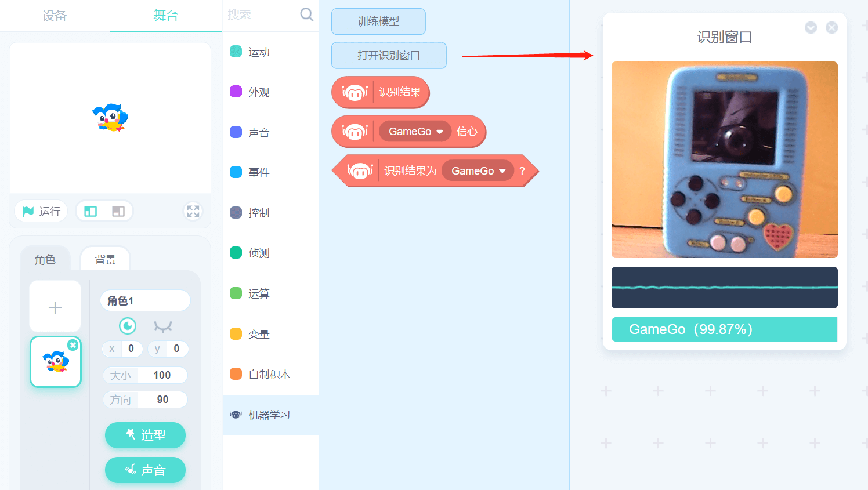Open the 运动 category label
Viewport: 868px width, 490px height.
pyautogui.click(x=259, y=52)
